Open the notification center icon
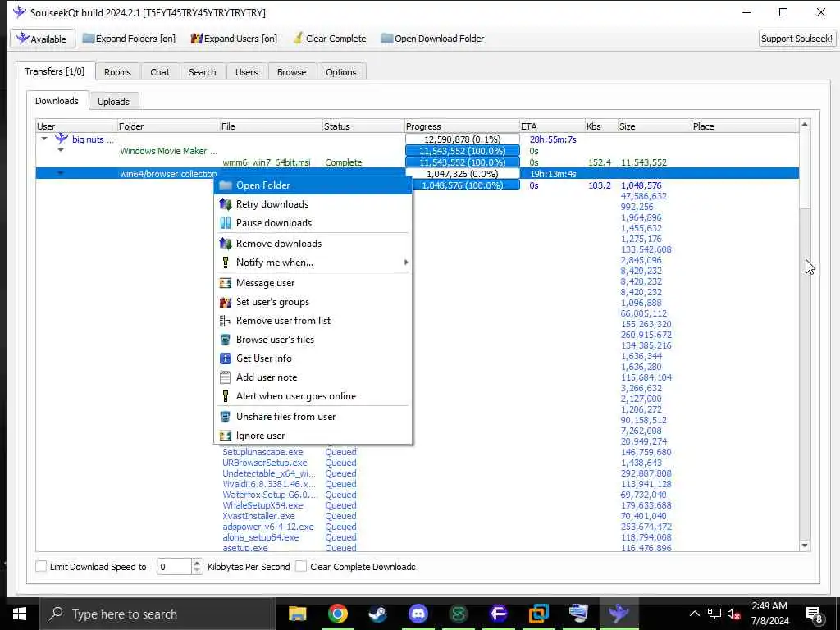Image resolution: width=840 pixels, height=630 pixels. point(815,614)
